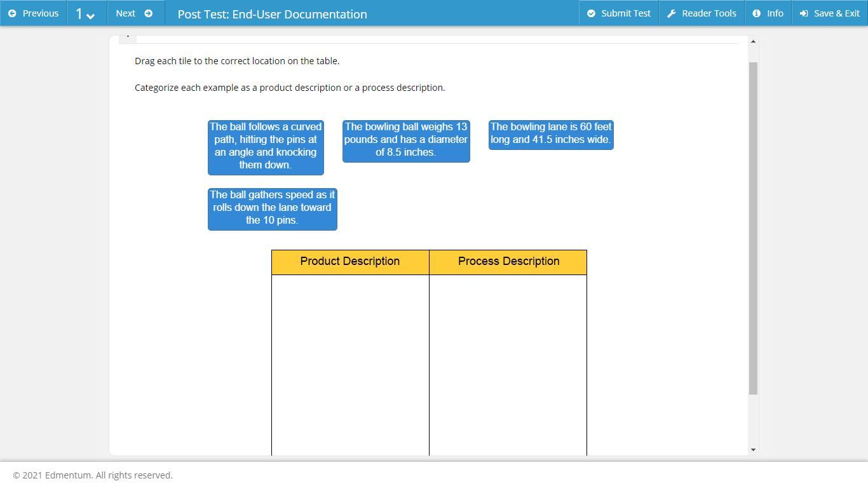Click the vertical scrollbar thumb

753,229
